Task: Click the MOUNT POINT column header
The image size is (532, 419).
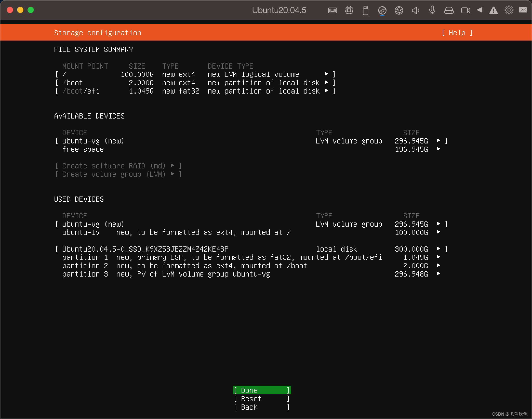Action: (85, 66)
